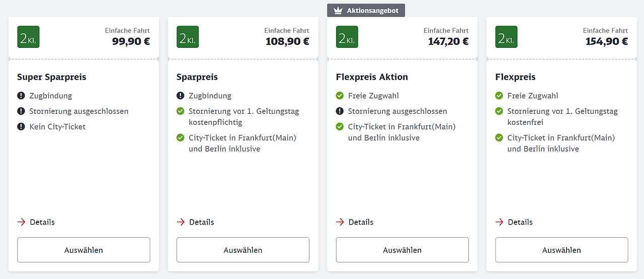
Task: Click the 99,90 € price
Action: click(131, 41)
